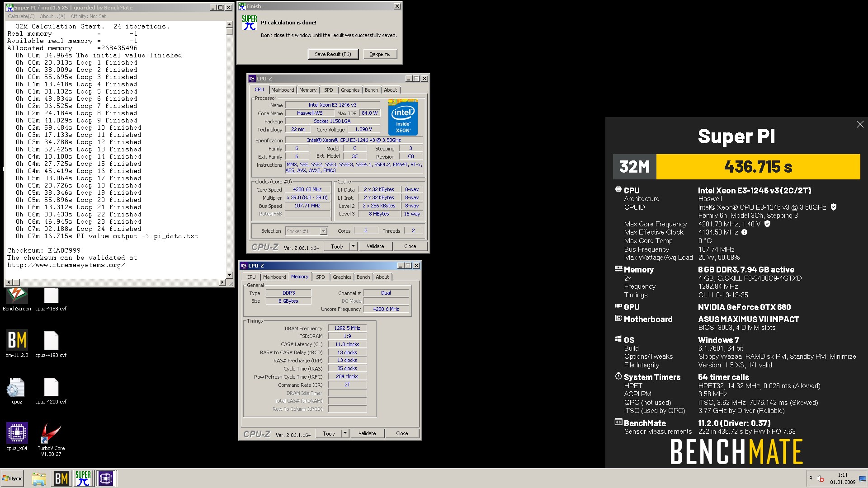Open the bm-11.2.0 desktop icon
The width and height of the screenshot is (868, 488).
(17, 343)
